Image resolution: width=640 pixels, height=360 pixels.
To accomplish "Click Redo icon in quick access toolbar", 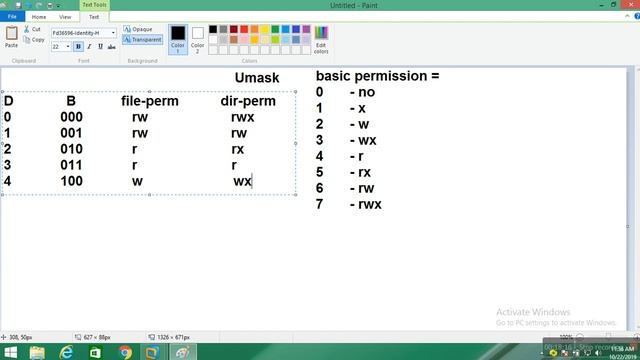I will click(x=39, y=5).
